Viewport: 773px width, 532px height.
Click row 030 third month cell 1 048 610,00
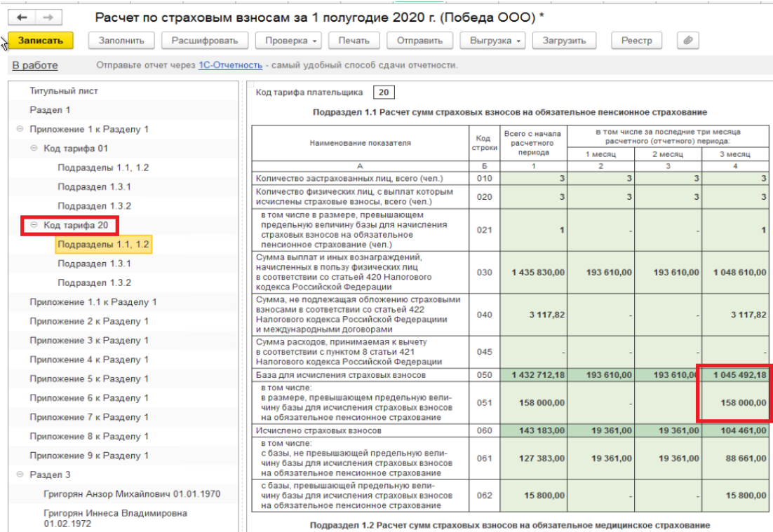(736, 273)
